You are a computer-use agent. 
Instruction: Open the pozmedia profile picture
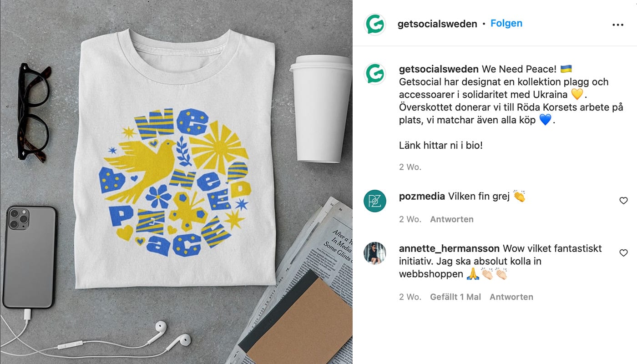click(375, 201)
